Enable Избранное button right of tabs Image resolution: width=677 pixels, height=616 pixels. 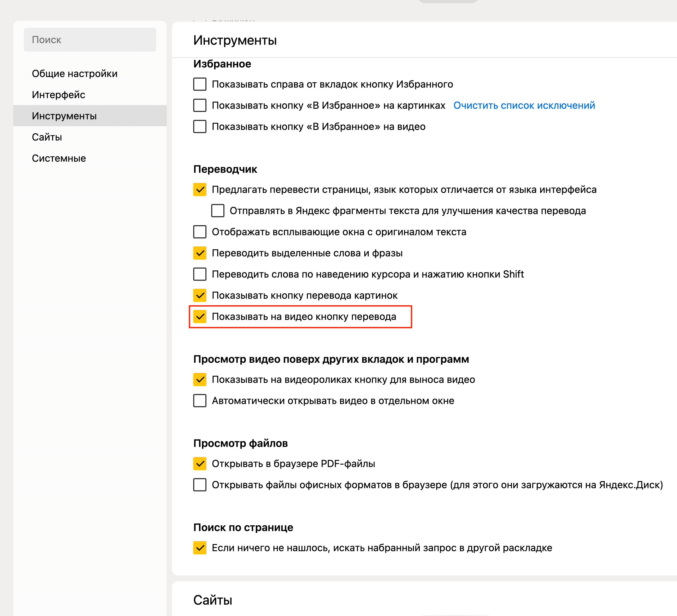pyautogui.click(x=200, y=84)
